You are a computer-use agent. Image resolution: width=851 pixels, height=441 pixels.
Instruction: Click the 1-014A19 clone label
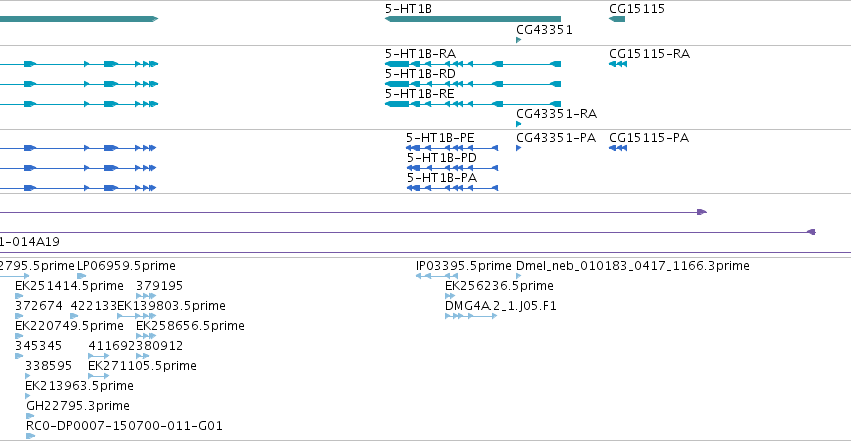coord(30,242)
